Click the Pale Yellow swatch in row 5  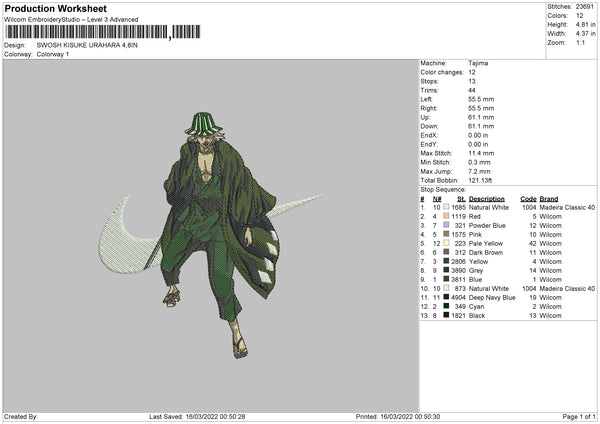click(446, 243)
